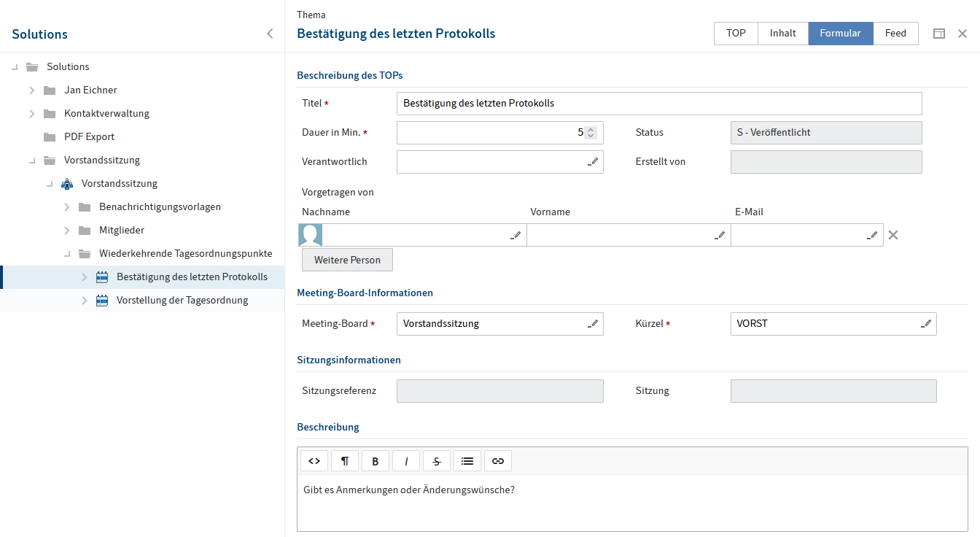Click the Vorstandssitzung meeting board icon
Viewport: 980px width, 537px height.
click(67, 184)
